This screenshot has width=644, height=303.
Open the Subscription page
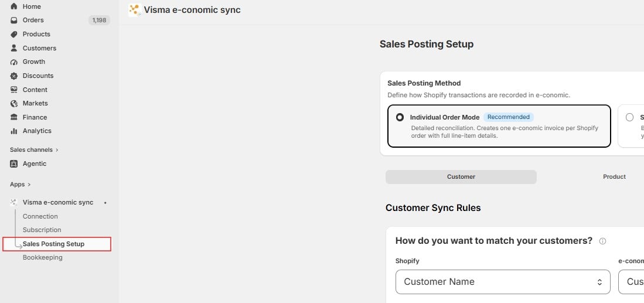tap(42, 230)
